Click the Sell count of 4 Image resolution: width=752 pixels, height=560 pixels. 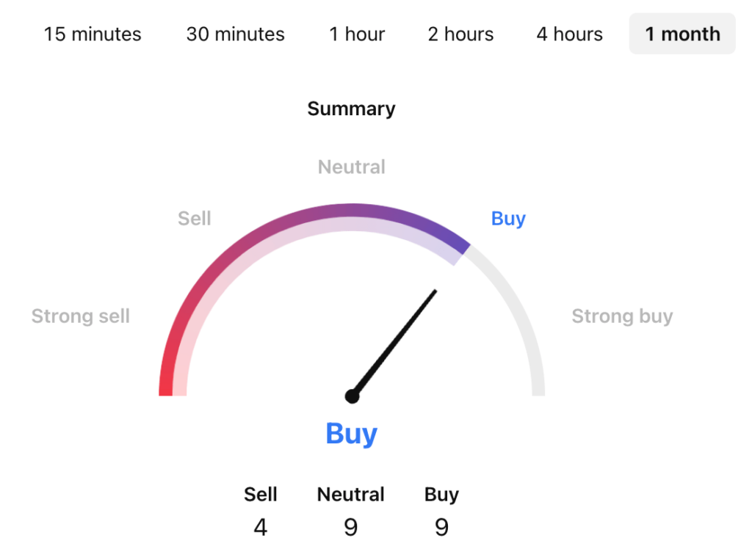point(260,527)
